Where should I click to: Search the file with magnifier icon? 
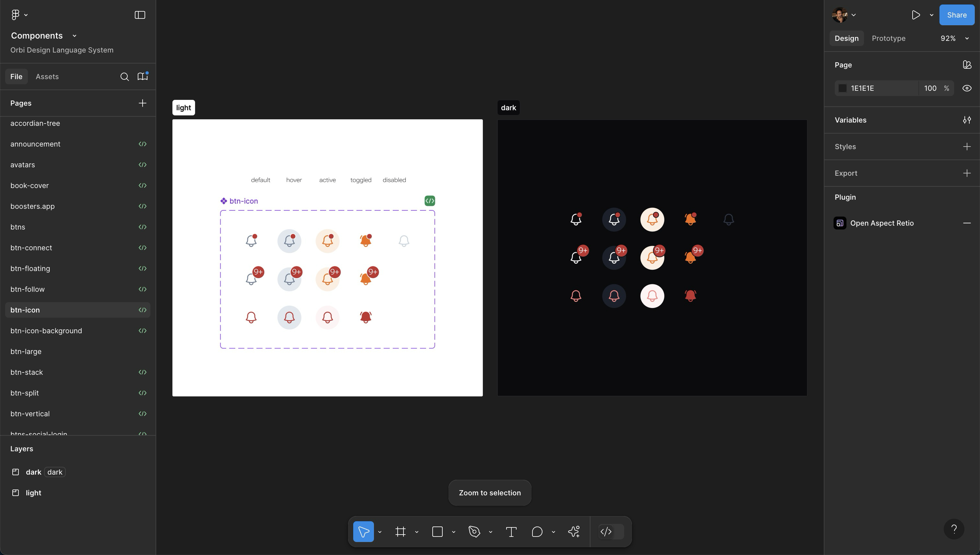coord(124,77)
